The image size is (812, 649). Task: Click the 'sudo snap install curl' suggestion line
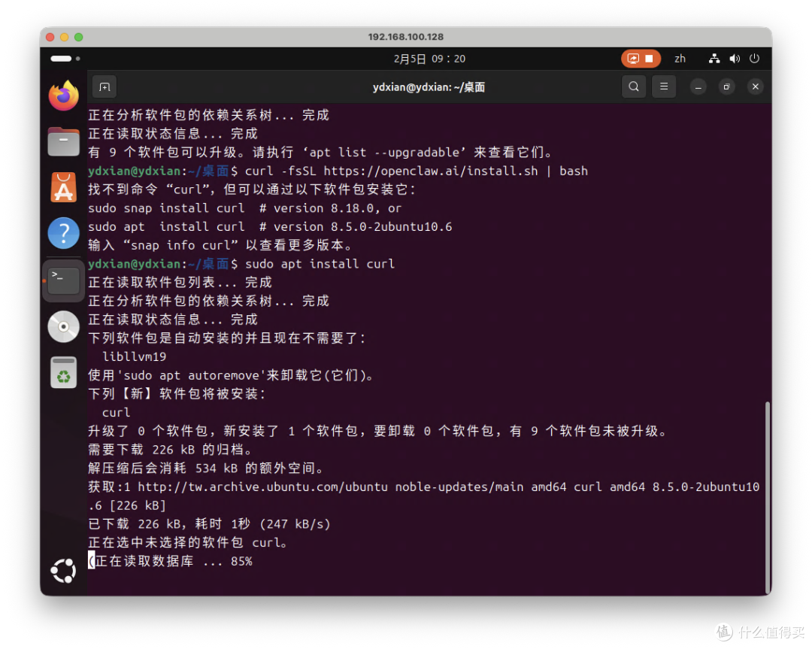pos(244,208)
